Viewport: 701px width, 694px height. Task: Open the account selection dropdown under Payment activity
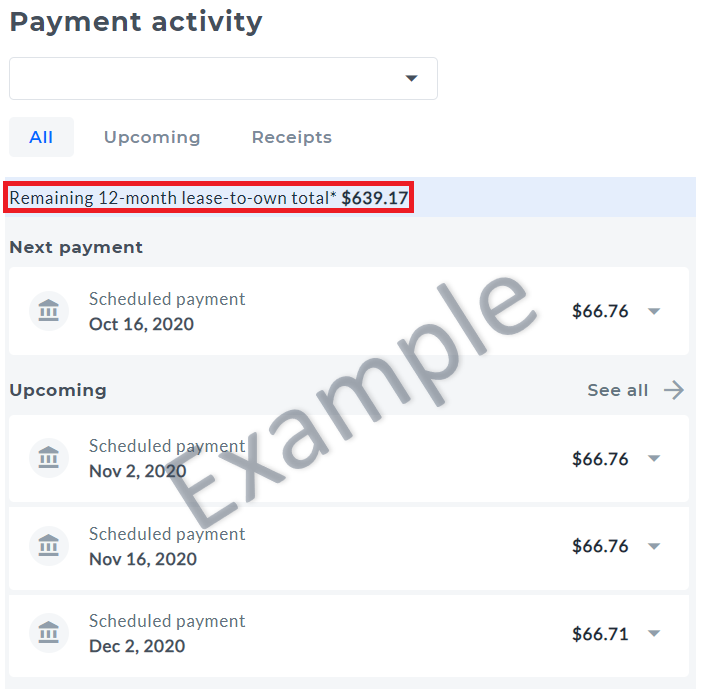[223, 78]
